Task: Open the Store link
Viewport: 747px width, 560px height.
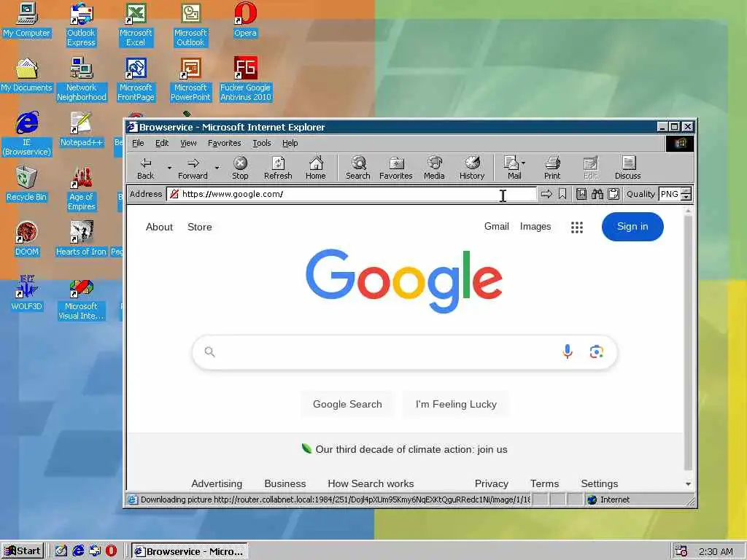Action: [200, 227]
